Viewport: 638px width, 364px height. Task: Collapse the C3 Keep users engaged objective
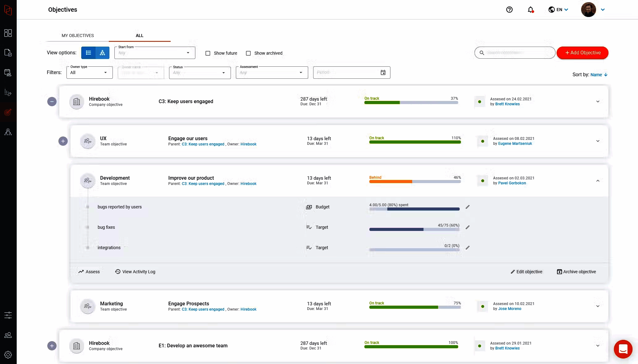point(52,102)
